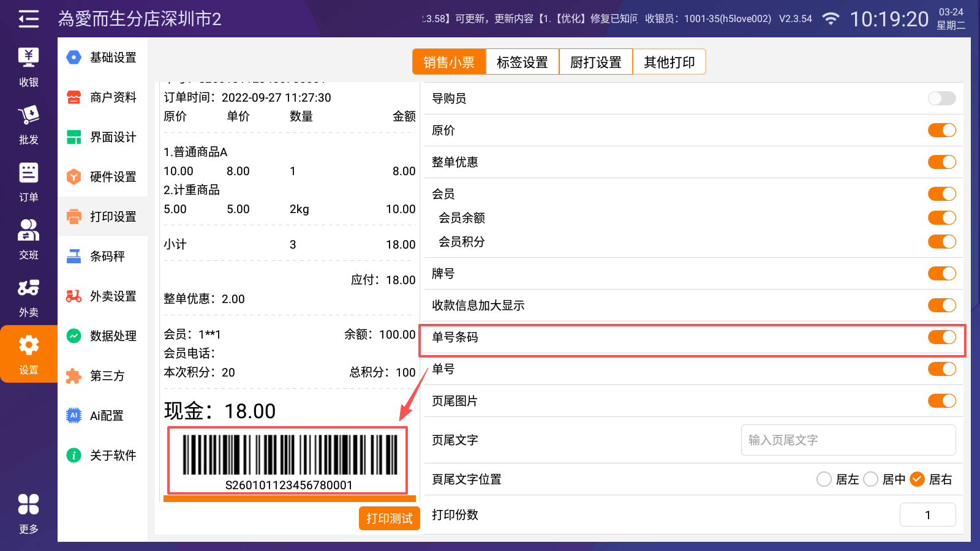
Task: Switch to the 标签设置 tab
Action: click(522, 62)
